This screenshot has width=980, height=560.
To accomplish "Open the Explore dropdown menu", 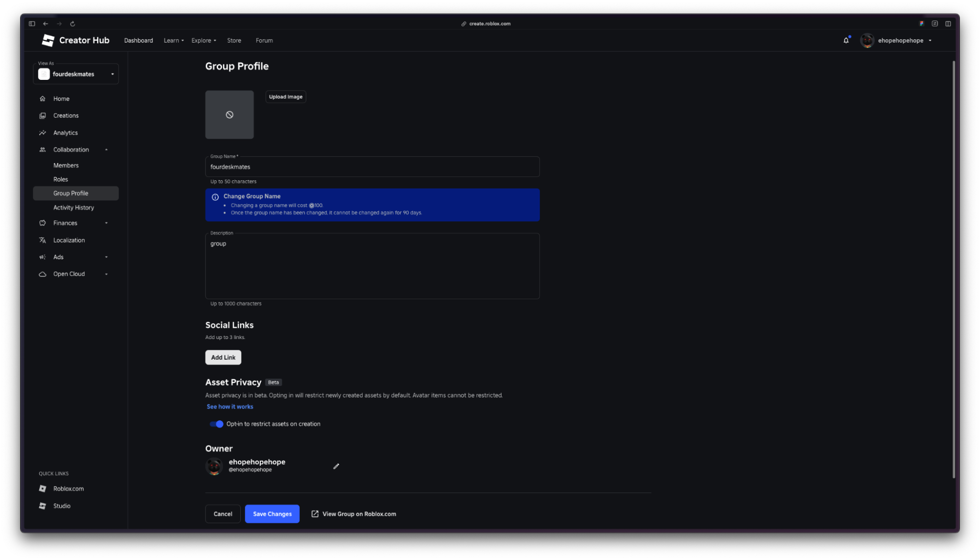I will pos(203,40).
